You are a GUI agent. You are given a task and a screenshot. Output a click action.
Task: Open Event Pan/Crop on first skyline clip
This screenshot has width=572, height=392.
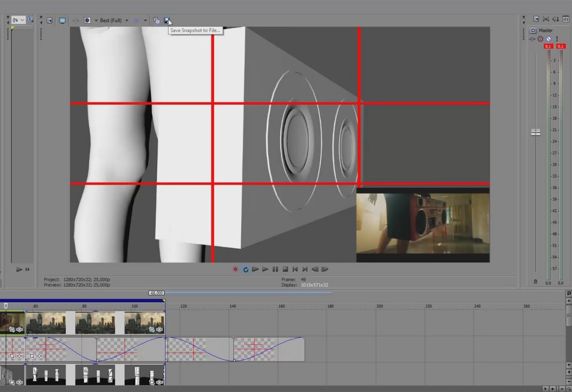click(12, 329)
